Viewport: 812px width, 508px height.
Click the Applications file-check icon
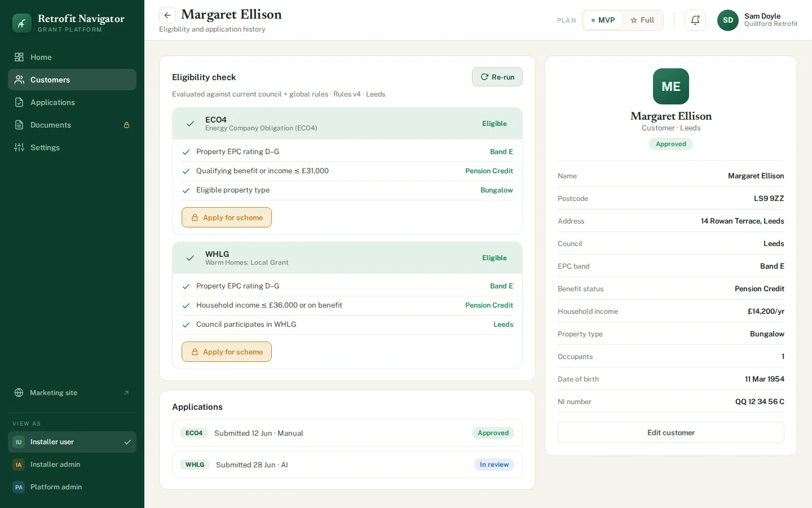click(x=19, y=102)
